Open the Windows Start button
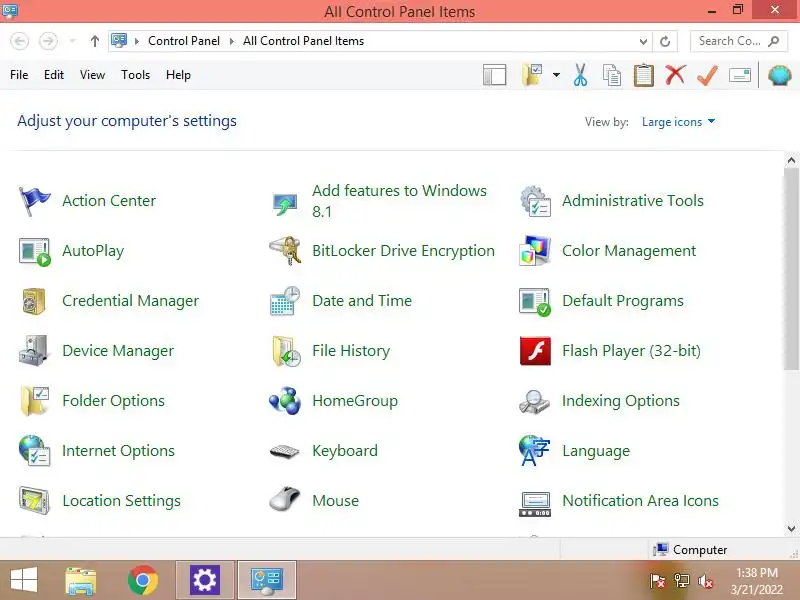Screen dimensions: 800x600 pos(23,580)
